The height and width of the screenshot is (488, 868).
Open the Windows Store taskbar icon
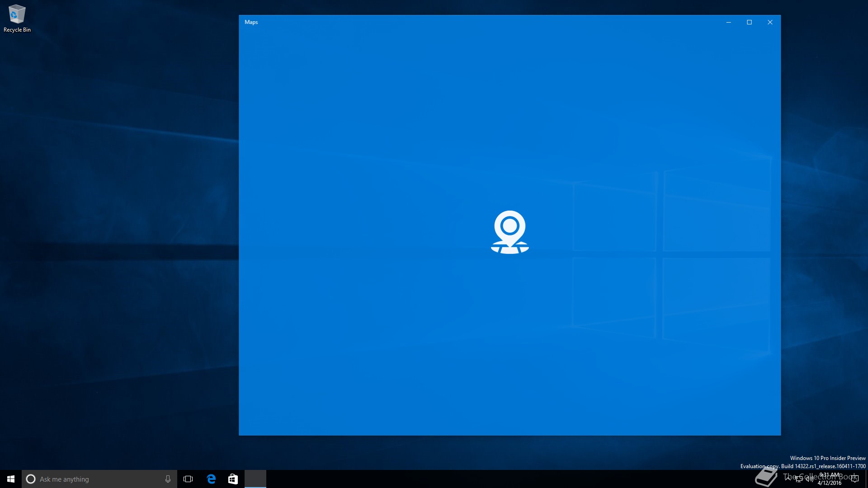pyautogui.click(x=233, y=479)
